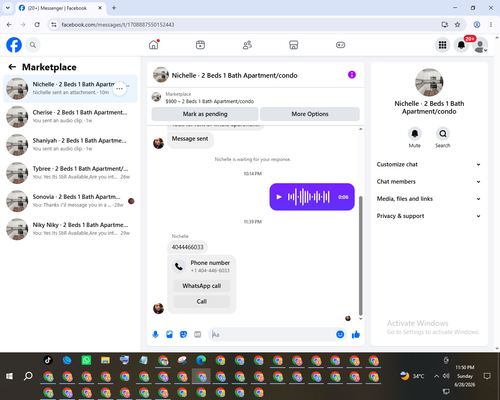Open Niky Niky conversation
This screenshot has width=500, height=400.
point(70,229)
